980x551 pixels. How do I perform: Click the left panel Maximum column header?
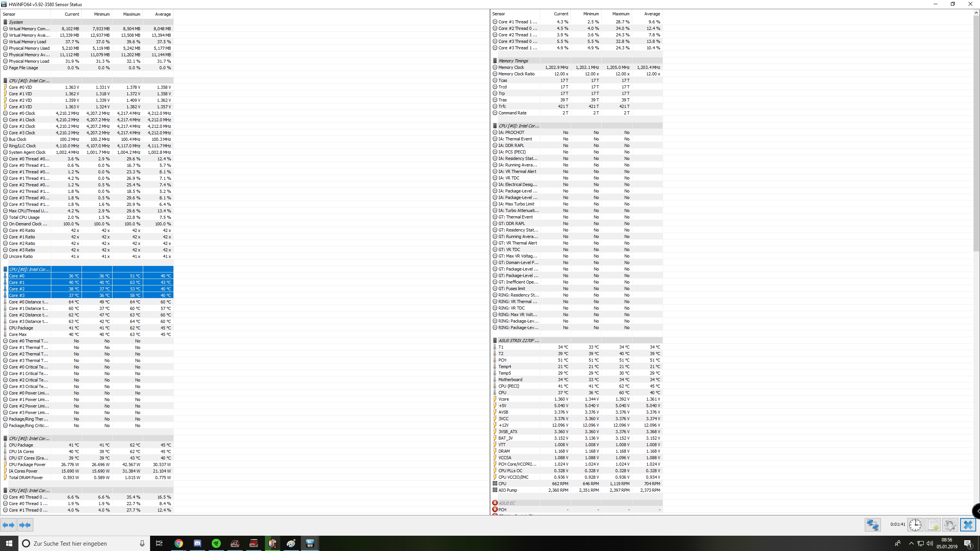pos(131,14)
